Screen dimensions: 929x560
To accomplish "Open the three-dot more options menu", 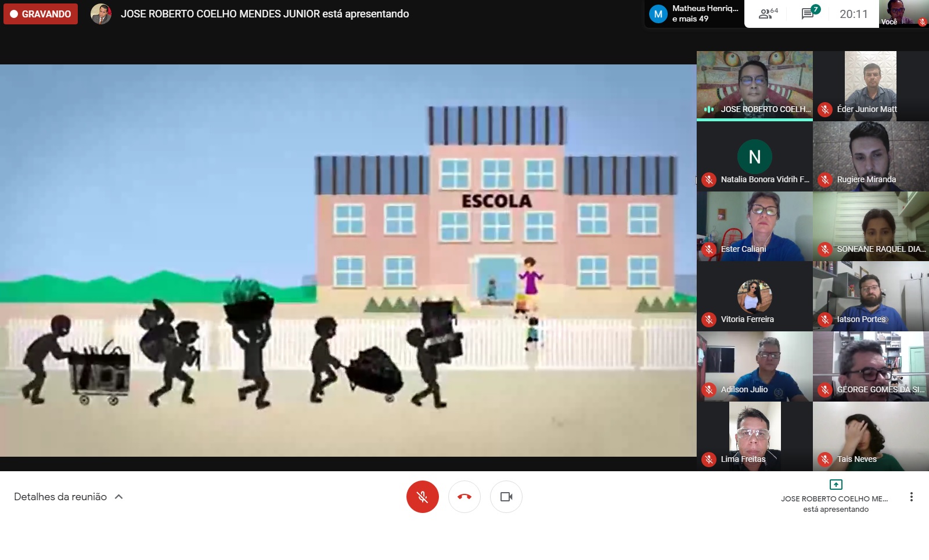I will coord(911,497).
